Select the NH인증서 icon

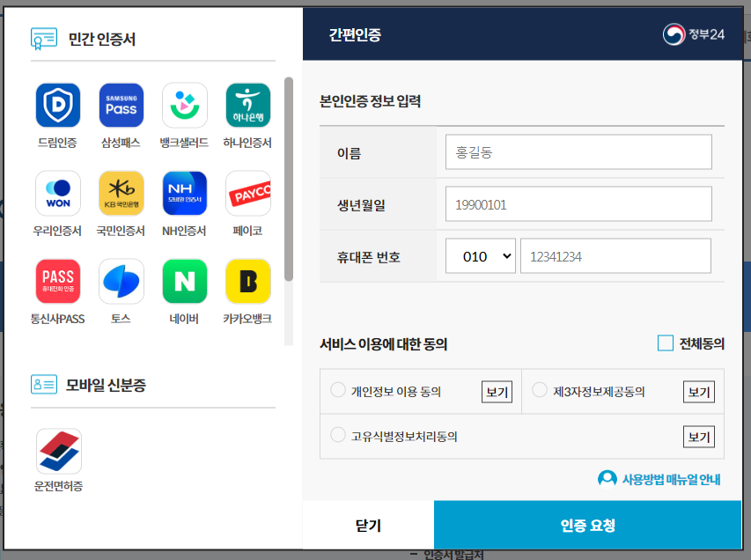[x=184, y=193]
